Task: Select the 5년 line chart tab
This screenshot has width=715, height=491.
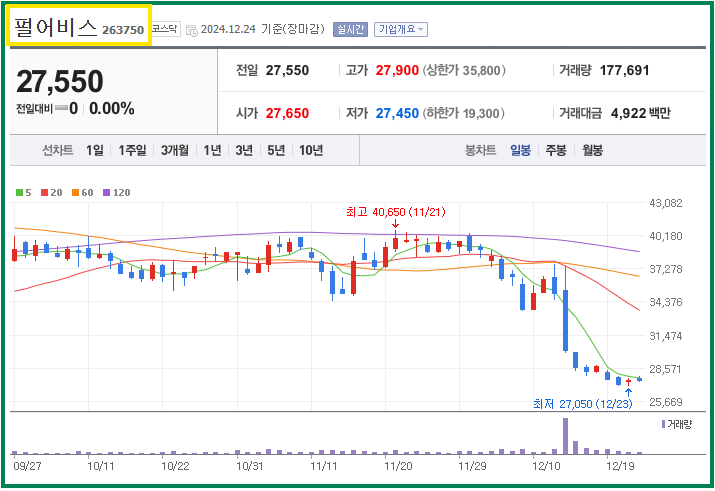Action: (276, 150)
